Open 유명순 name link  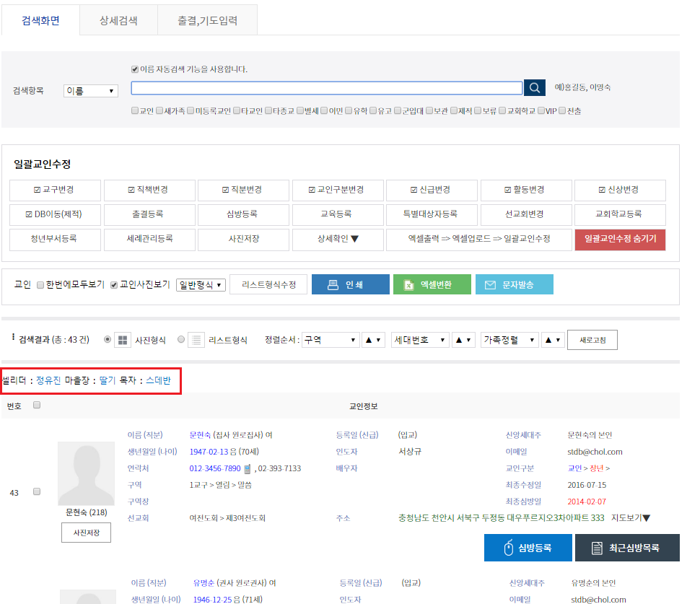pos(204,583)
